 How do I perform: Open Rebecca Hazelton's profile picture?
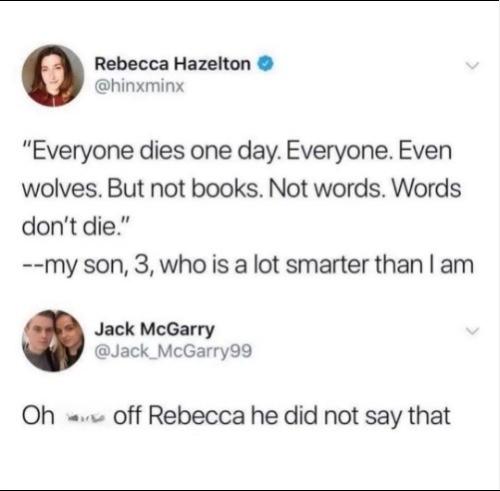click(x=53, y=76)
